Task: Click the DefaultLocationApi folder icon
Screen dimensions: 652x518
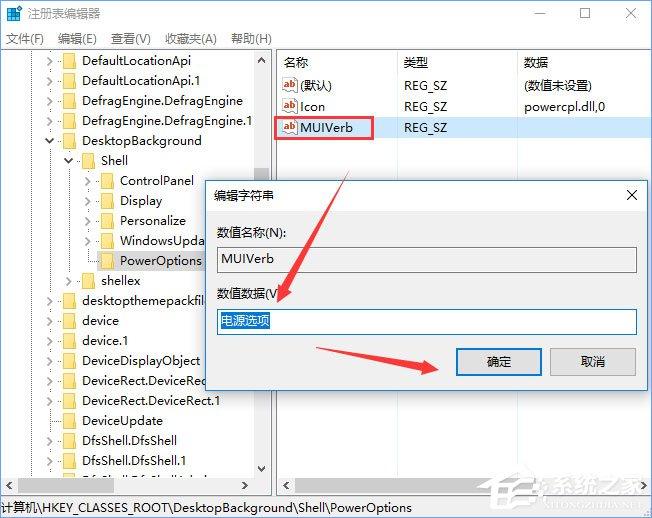Action: click(69, 61)
